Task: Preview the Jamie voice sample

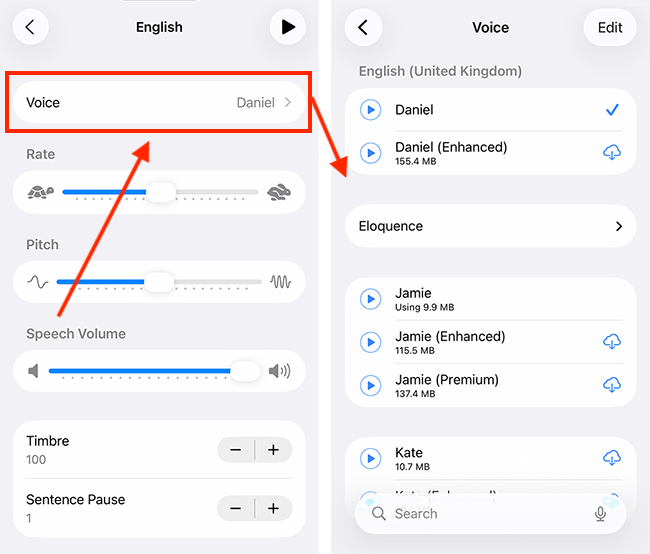Action: [371, 299]
